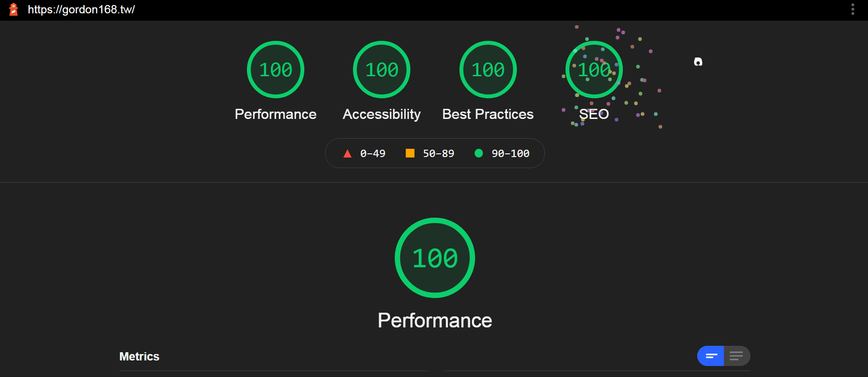
Task: Toggle metrics to expanded description view
Action: pos(737,356)
